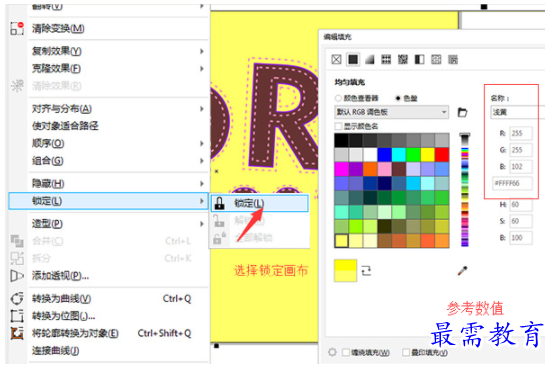Open the 默认 RGB 调色板 dropdown
Image resolution: width=552 pixels, height=366 pixels.
391,112
